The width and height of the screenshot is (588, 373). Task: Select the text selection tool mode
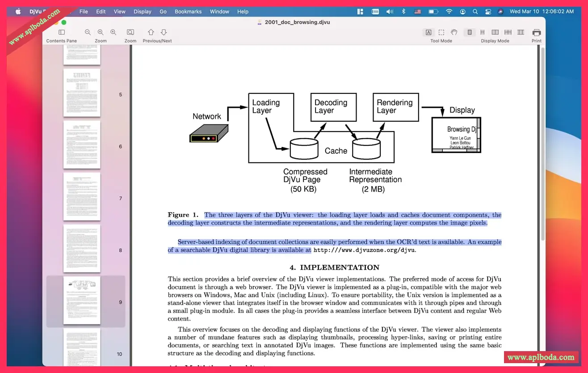point(428,32)
